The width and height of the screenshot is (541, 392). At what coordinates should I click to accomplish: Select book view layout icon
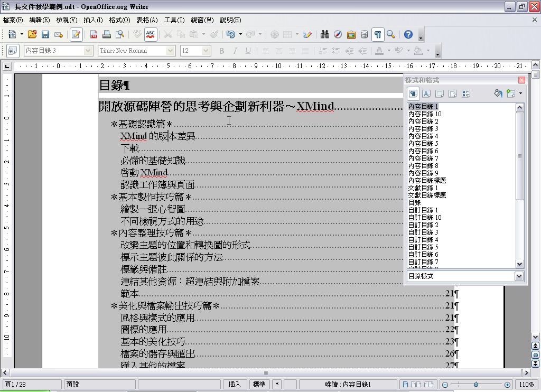[x=428, y=384]
